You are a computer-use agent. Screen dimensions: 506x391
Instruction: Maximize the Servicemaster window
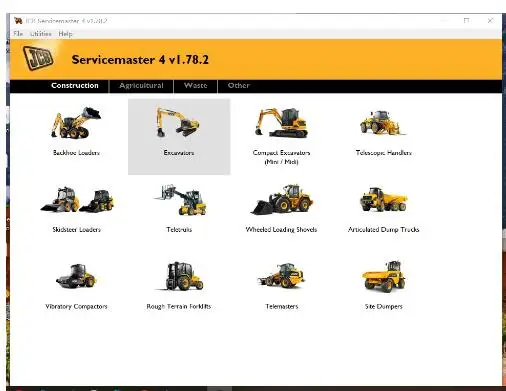pyautogui.click(x=466, y=20)
